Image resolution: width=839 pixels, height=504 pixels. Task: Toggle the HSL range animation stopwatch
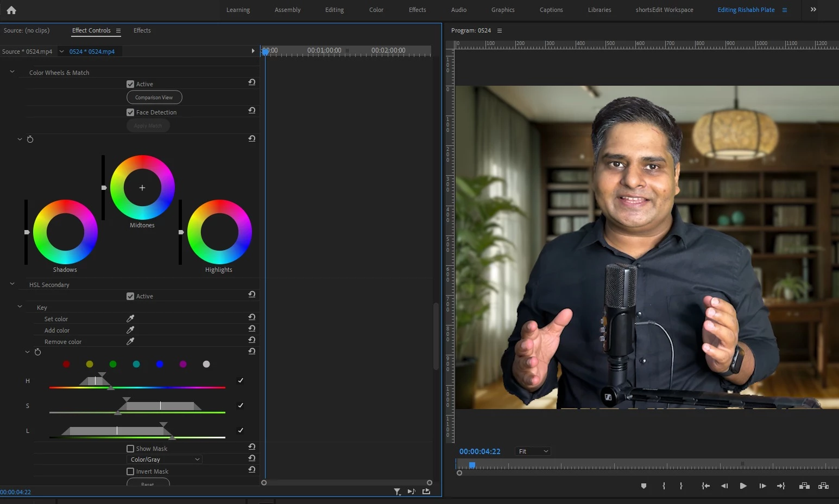[37, 352]
